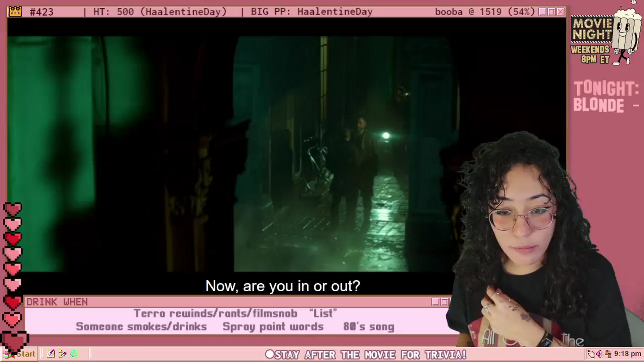
Task: Click the booba @ 1519 (54%) goal text
Action: 485,12
